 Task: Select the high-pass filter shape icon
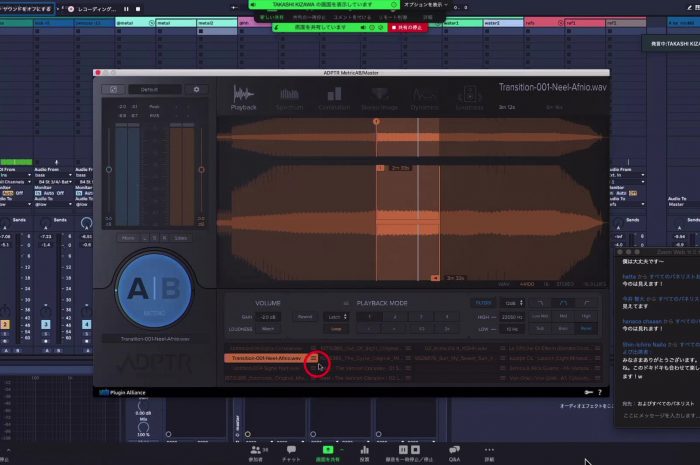pos(587,303)
